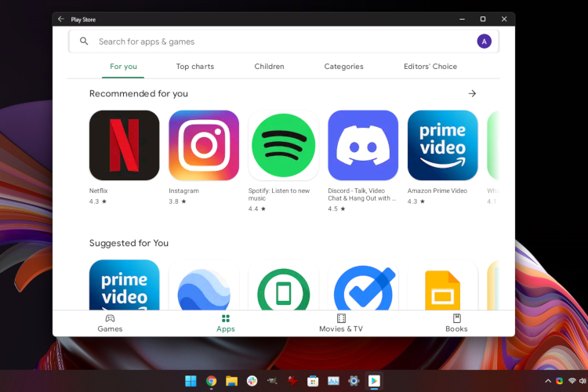Screen dimensions: 588x392
Task: Click Netflix's 4.3 star rating
Action: (98, 201)
